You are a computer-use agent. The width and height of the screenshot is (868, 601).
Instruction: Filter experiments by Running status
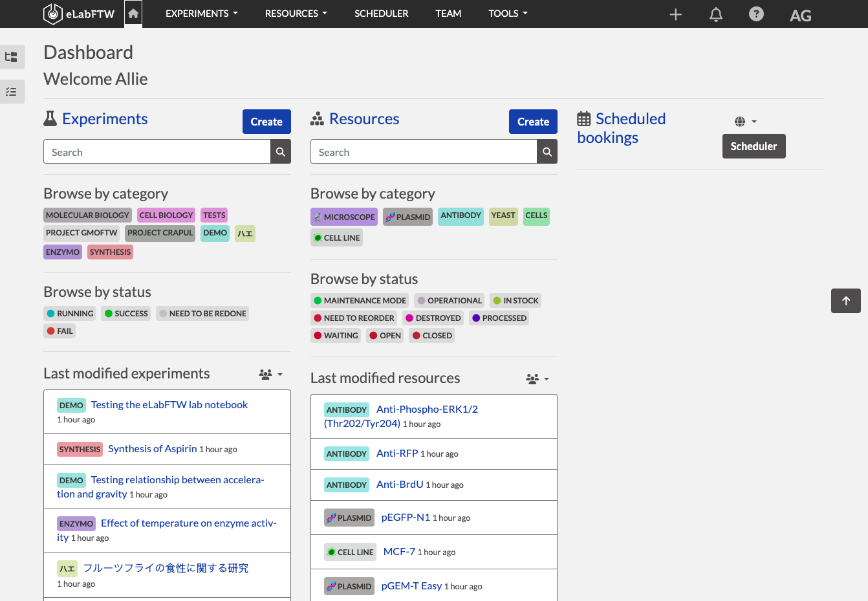pos(70,314)
